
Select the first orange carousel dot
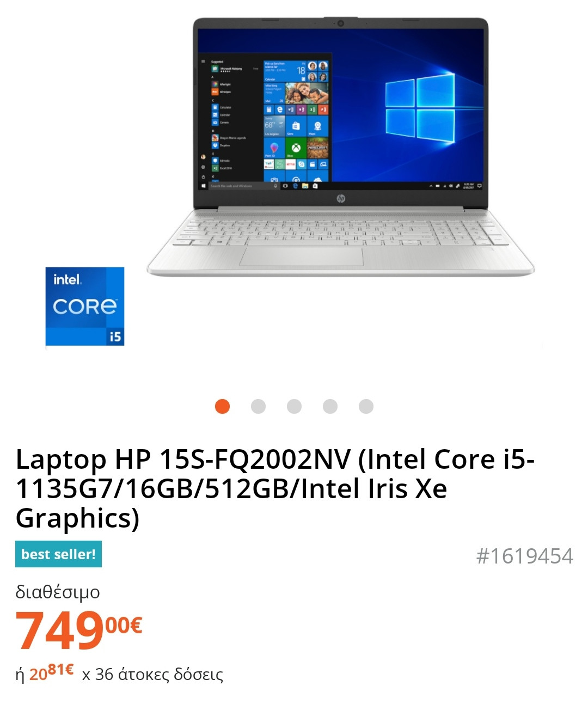(x=222, y=406)
